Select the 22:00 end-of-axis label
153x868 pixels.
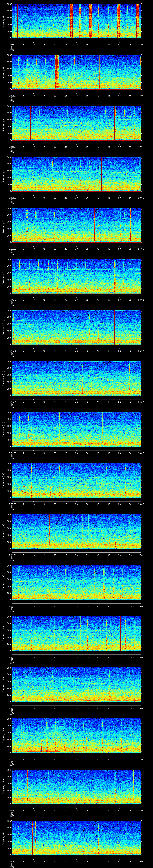pyautogui.click(x=141, y=300)
